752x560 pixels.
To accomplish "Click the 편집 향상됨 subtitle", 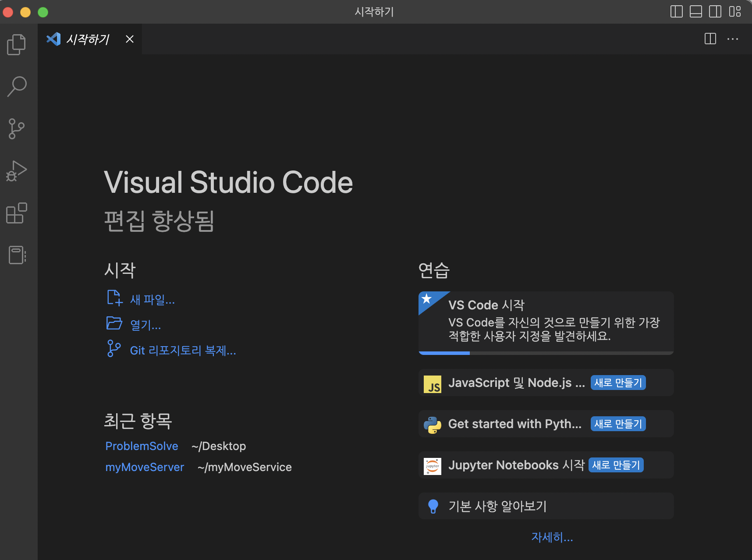I will 159,220.
